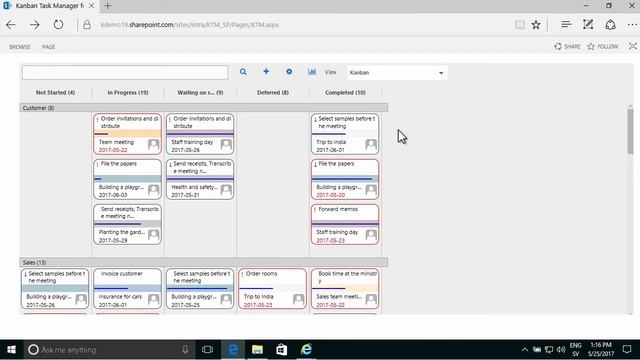This screenshot has height=360, width=640.
Task: Open the Edge More (...) menu
Action: 632,25
